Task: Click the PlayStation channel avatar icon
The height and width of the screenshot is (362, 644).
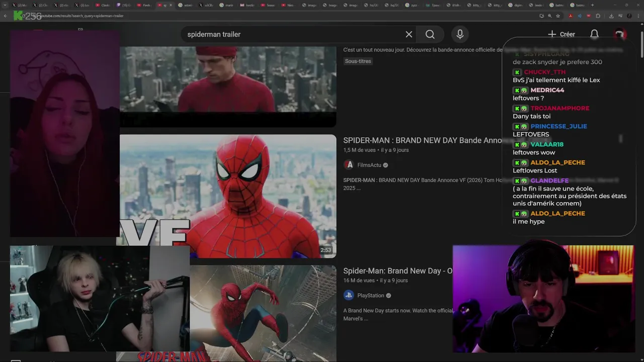Action: tap(349, 296)
